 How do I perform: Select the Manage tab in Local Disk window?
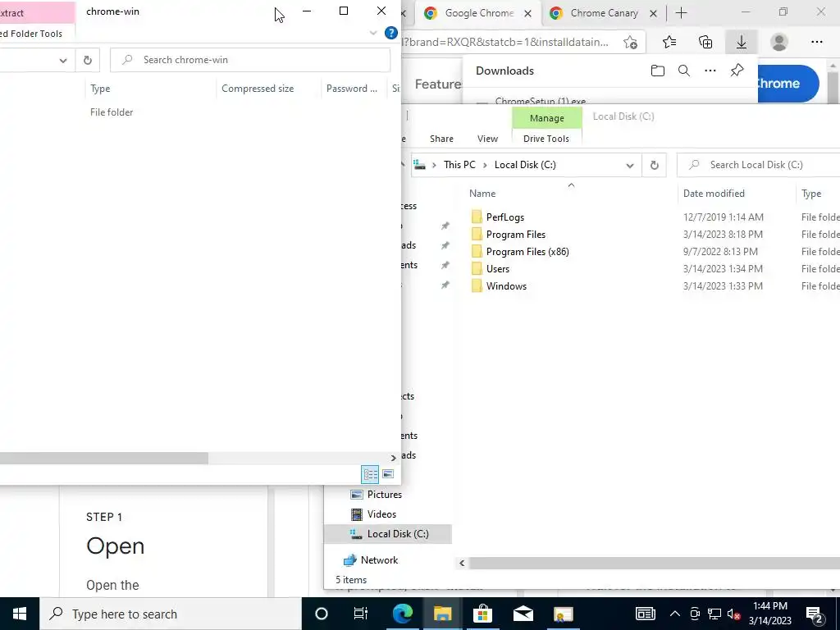tap(547, 118)
